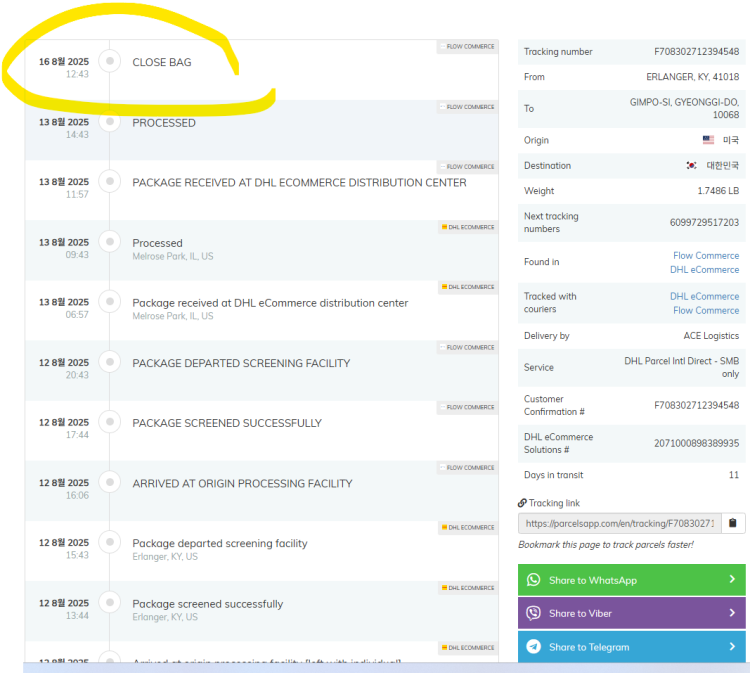Click the CLOSE BAG timeline marker

(x=110, y=61)
